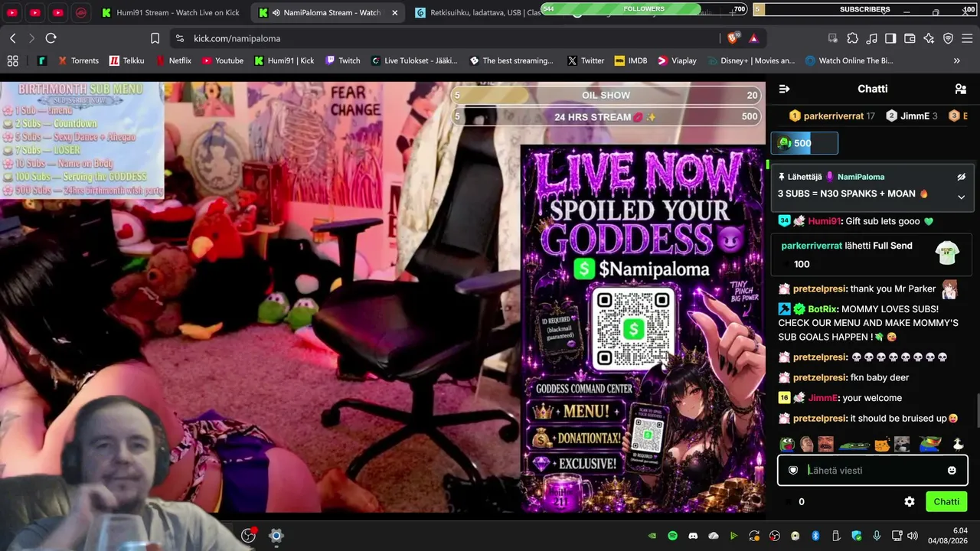Open Settings gear in taskbar

click(x=276, y=536)
